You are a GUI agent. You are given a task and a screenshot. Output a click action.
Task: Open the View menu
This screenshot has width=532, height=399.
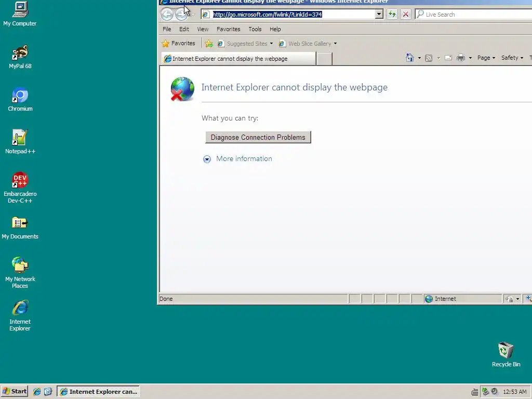tap(203, 29)
